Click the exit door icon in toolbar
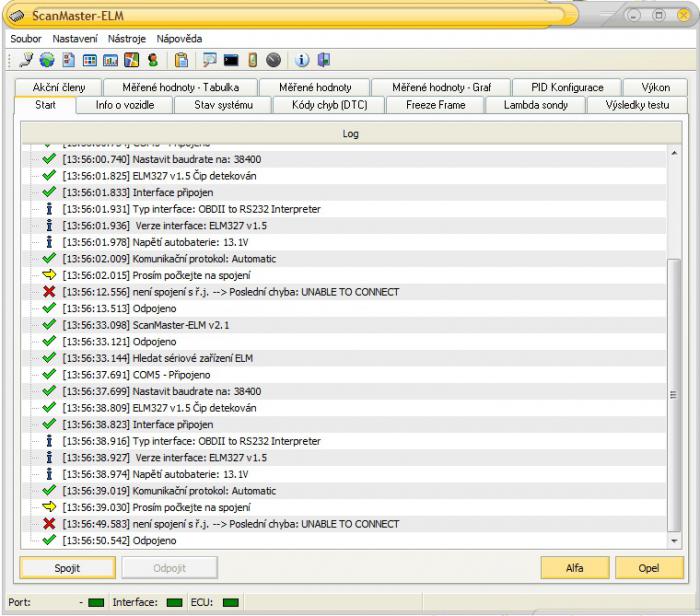This screenshot has width=700, height=616. click(x=323, y=60)
